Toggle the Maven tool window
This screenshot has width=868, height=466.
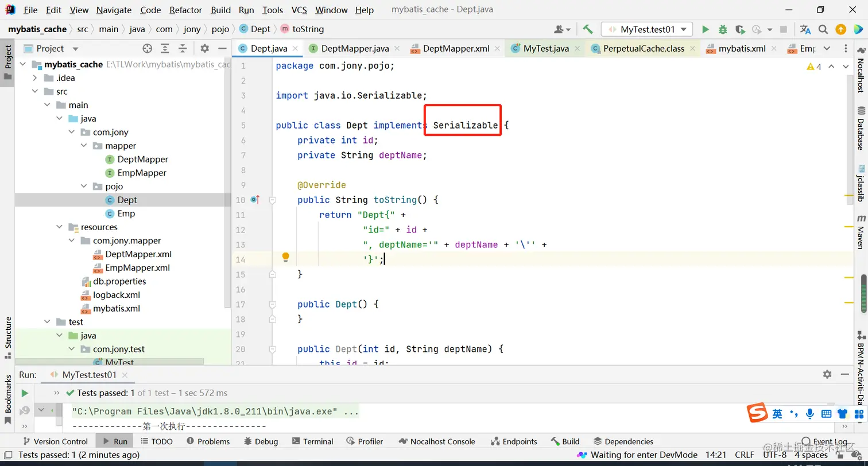coord(861,232)
